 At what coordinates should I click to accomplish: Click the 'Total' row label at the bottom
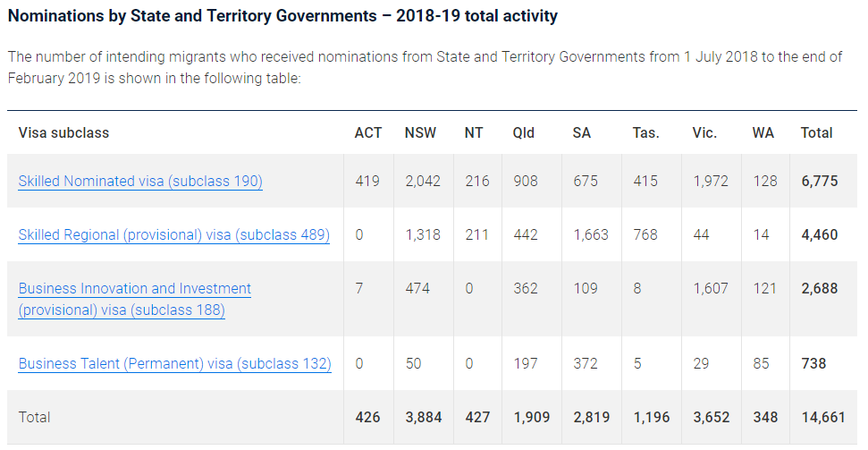coord(34,418)
